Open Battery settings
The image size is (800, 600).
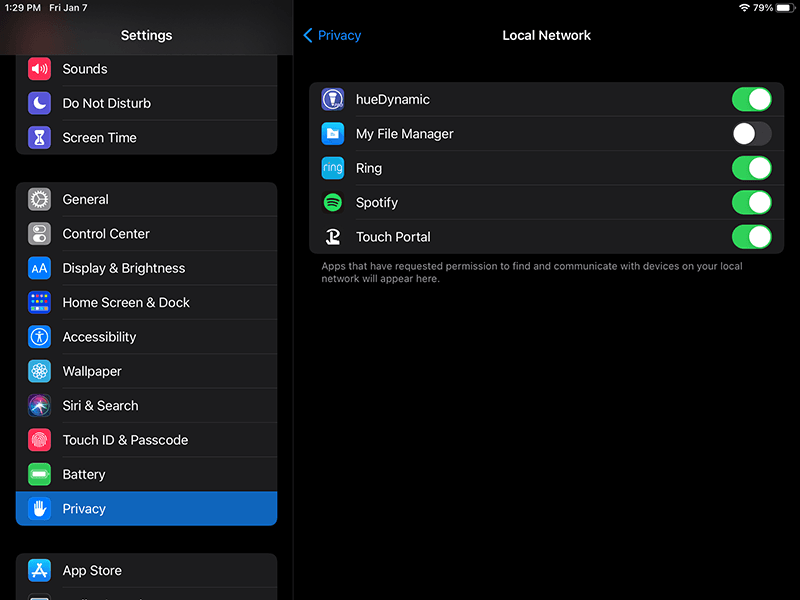tap(146, 474)
